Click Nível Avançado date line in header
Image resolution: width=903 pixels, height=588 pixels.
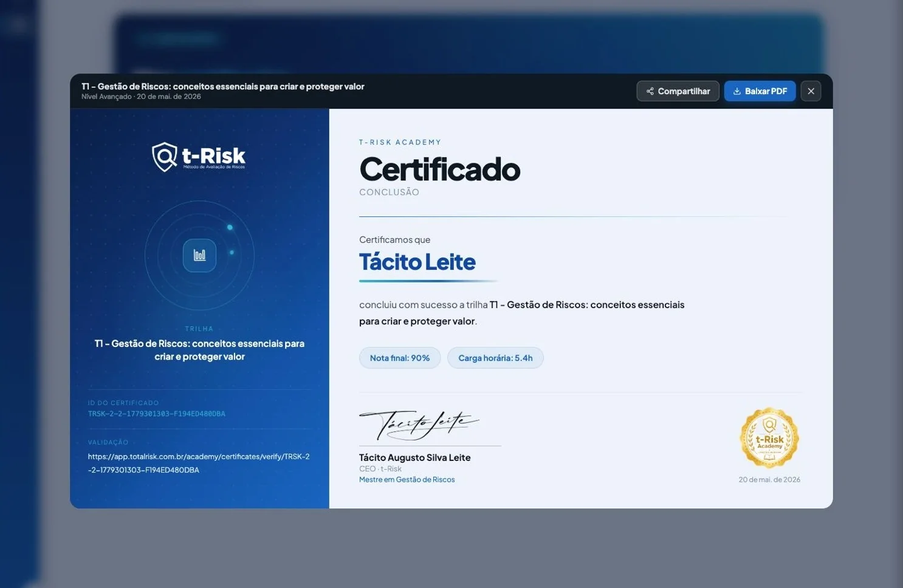(141, 97)
